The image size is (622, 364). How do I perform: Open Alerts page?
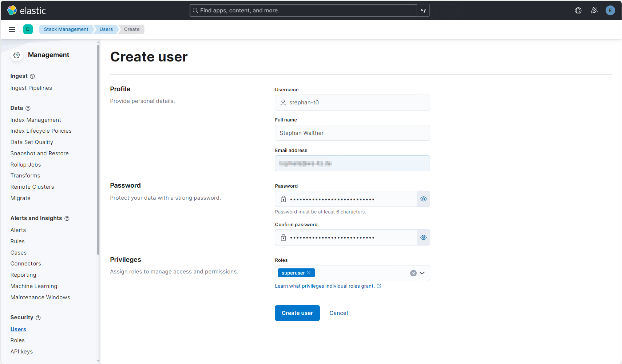[18, 230]
